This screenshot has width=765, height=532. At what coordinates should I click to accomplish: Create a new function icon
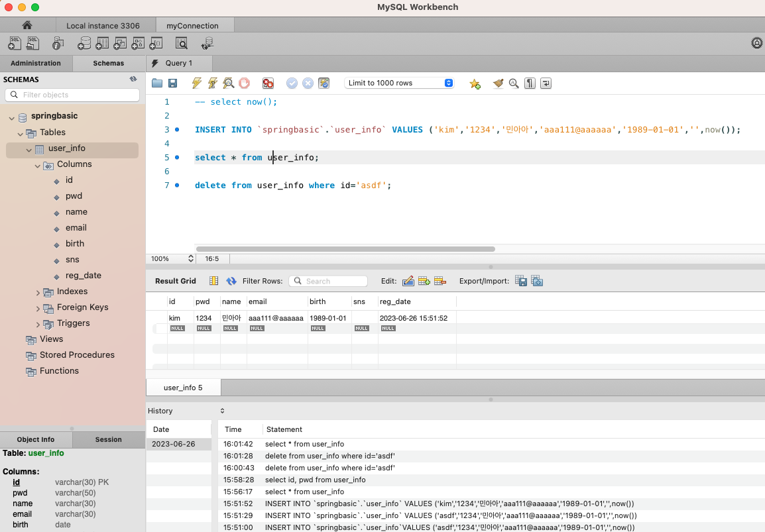(x=156, y=44)
